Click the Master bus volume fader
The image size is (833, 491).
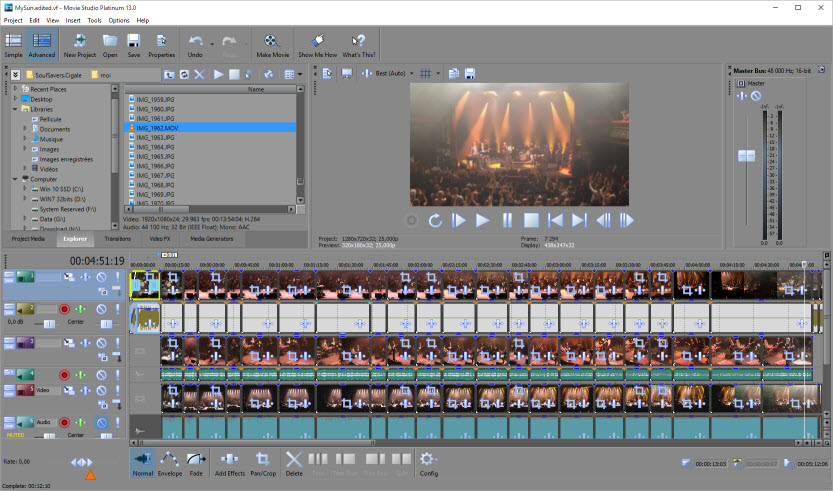click(746, 156)
